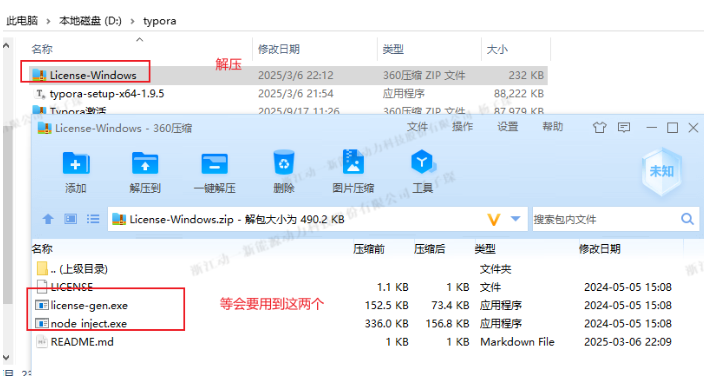Viewport: 704px width, 382px height.
Task: Click Explorer scrollbar down arrow
Action: [6, 358]
